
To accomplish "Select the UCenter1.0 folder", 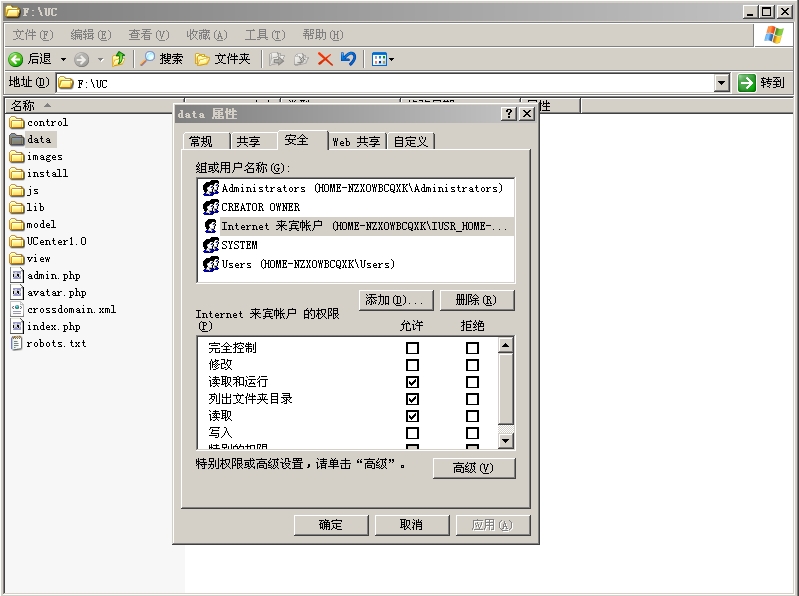I will pyautogui.click(x=48, y=241).
